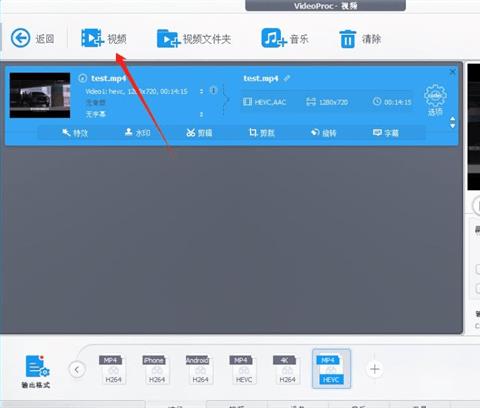
Task: Click VideoProc title bar tab
Action: click(x=325, y=6)
